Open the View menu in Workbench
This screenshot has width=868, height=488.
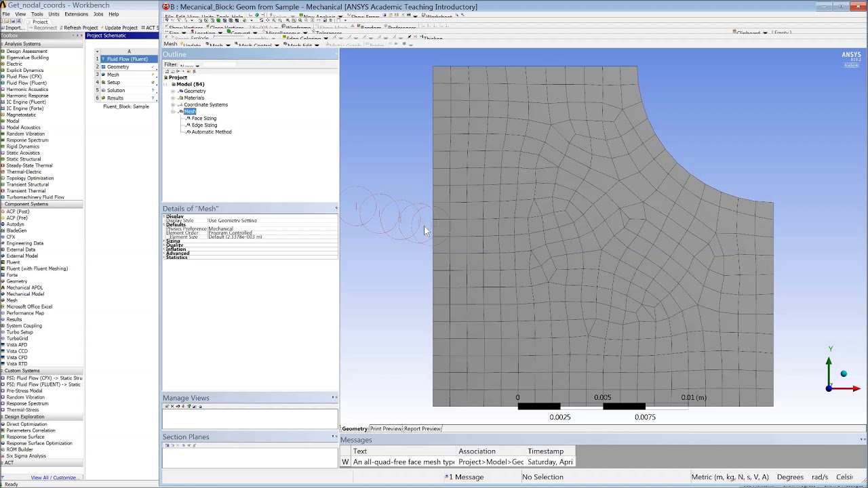point(20,14)
